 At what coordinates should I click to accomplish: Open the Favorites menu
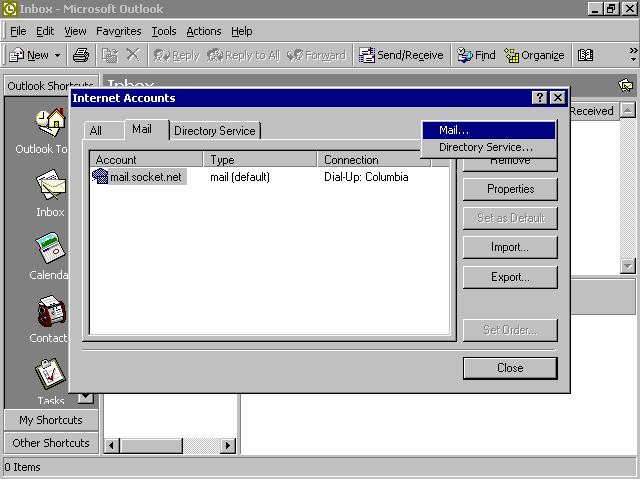click(118, 31)
